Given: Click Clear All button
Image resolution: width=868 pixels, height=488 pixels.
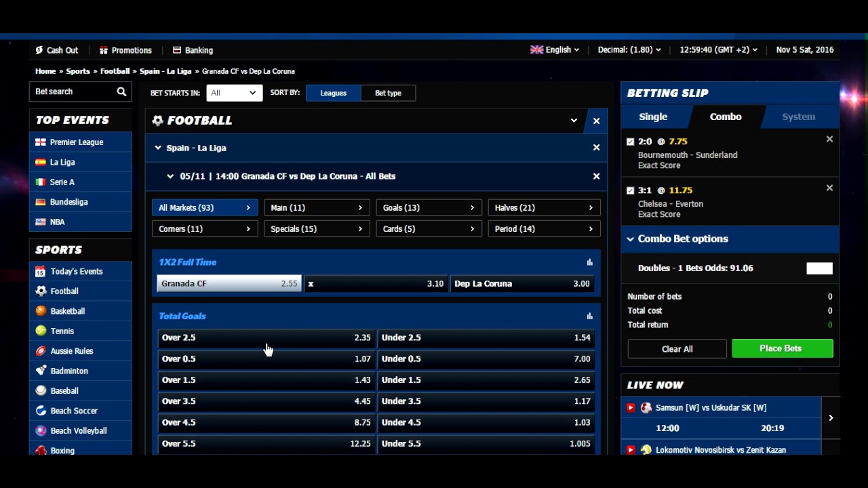Looking at the screenshot, I should pyautogui.click(x=677, y=349).
